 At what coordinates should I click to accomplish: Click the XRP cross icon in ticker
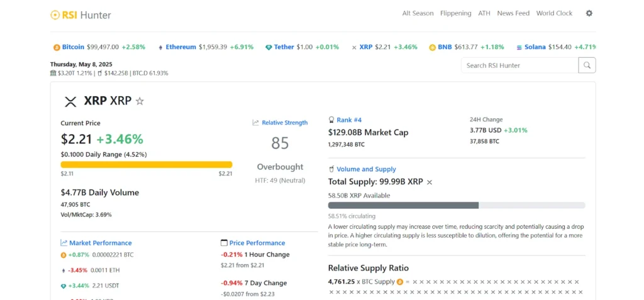pyautogui.click(x=354, y=48)
